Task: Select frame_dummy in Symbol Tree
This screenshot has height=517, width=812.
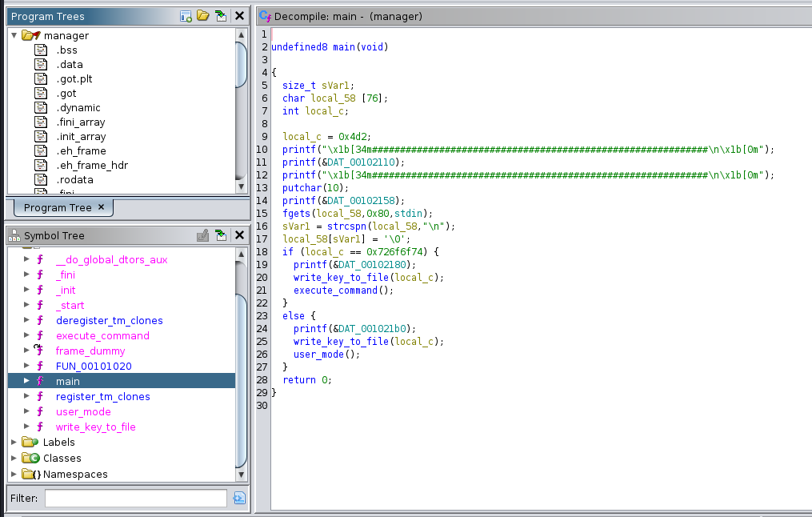Action: (x=90, y=351)
